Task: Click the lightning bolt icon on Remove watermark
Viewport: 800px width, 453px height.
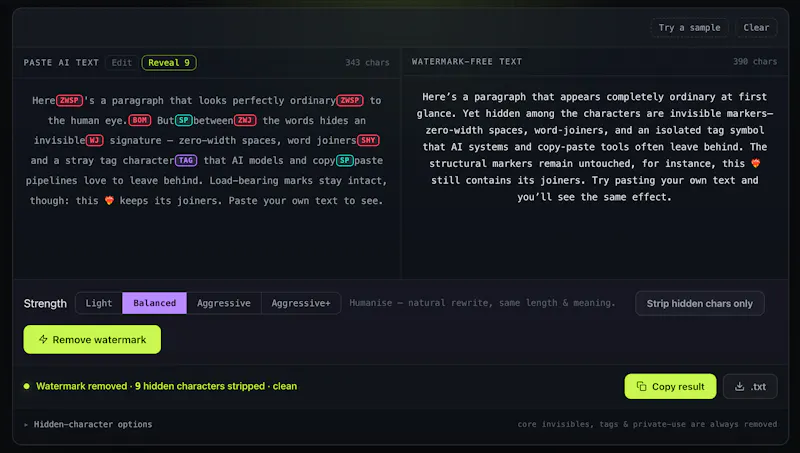Action: pyautogui.click(x=43, y=339)
